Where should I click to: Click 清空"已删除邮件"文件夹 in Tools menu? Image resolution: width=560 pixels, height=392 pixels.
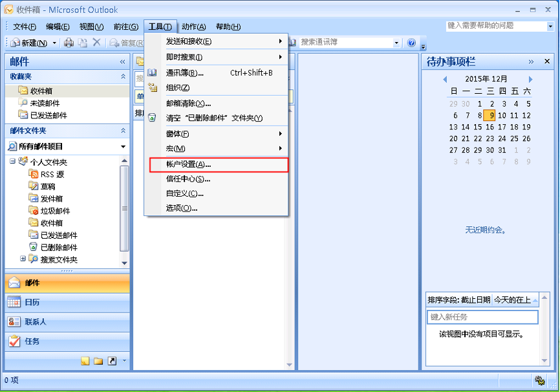tap(214, 118)
